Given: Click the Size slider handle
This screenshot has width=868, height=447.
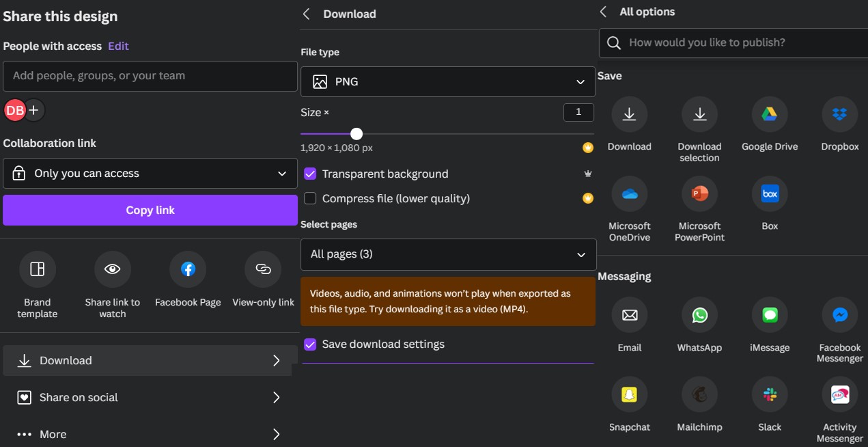Looking at the screenshot, I should (356, 134).
